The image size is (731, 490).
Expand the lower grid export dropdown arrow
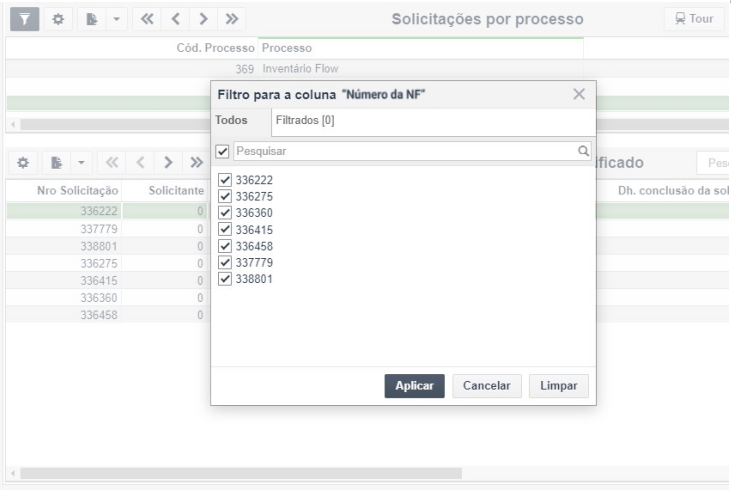pos(81,163)
